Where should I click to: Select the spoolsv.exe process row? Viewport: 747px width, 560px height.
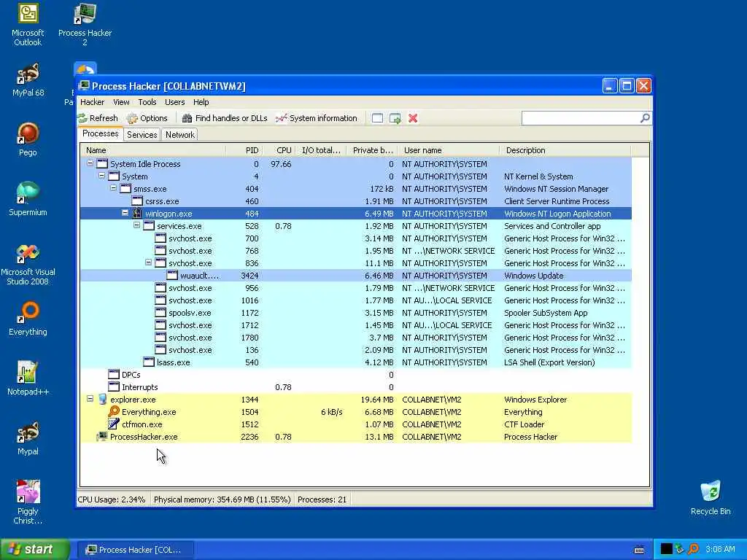coord(356,313)
